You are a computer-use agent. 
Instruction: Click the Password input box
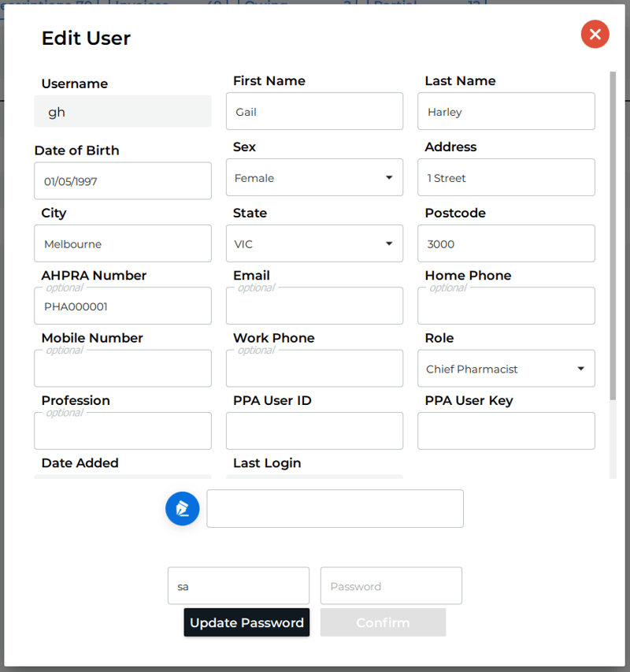(x=391, y=586)
